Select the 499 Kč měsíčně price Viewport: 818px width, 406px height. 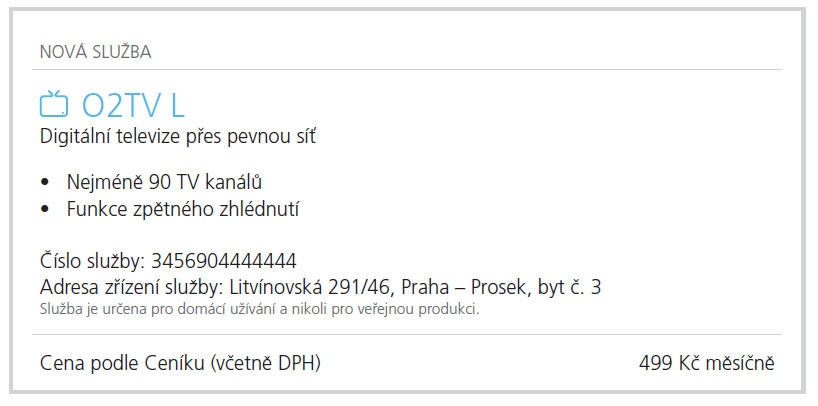pos(706,362)
